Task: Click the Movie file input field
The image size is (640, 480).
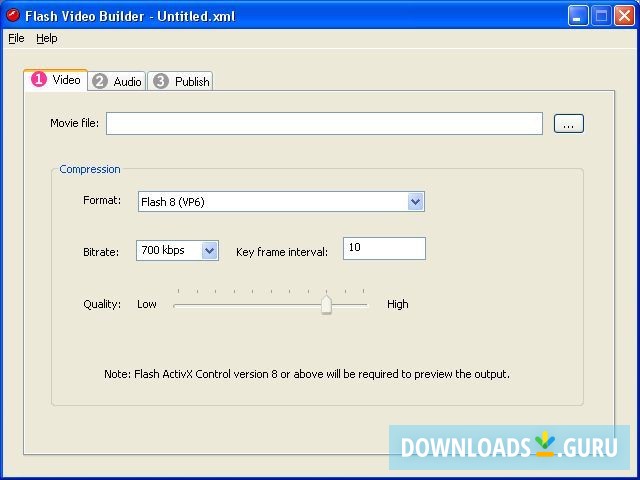Action: click(x=324, y=123)
